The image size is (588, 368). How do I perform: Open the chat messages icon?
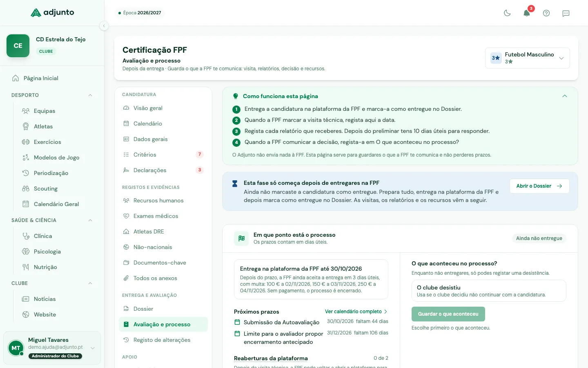[566, 13]
